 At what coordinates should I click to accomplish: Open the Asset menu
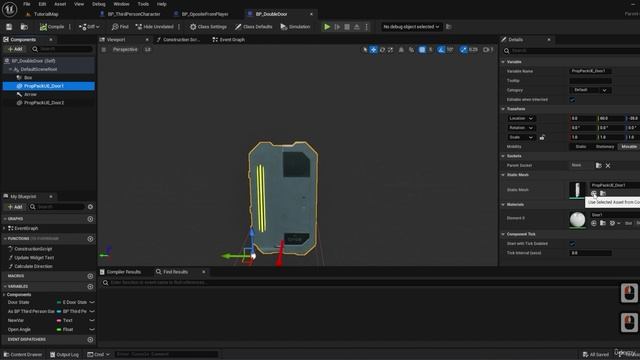click(60, 4)
